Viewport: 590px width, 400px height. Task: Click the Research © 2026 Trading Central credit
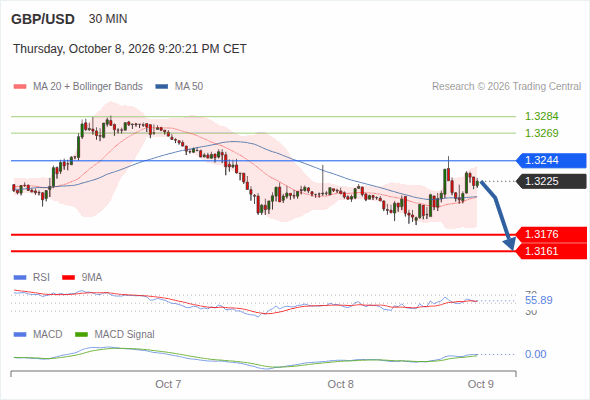(x=506, y=87)
